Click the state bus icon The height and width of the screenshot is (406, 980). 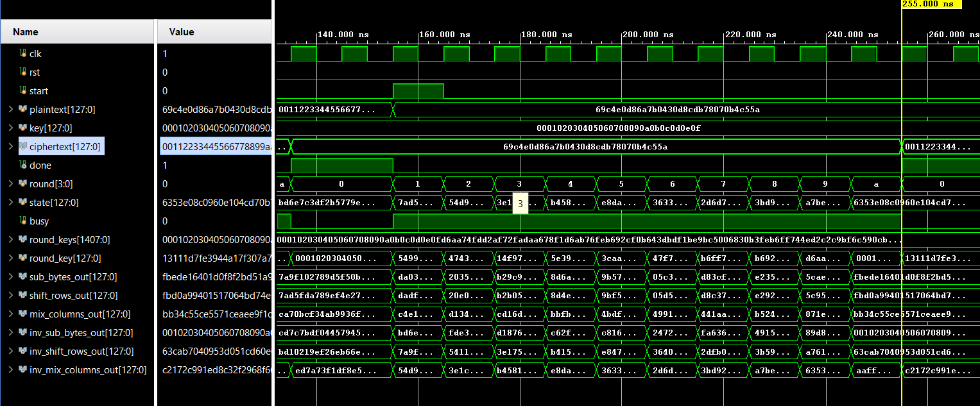pos(23,203)
